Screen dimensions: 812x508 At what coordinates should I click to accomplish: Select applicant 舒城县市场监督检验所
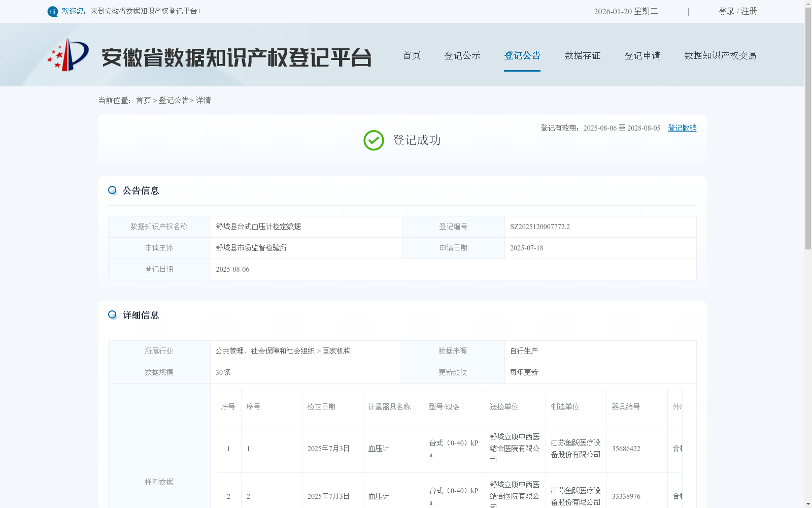click(251, 248)
